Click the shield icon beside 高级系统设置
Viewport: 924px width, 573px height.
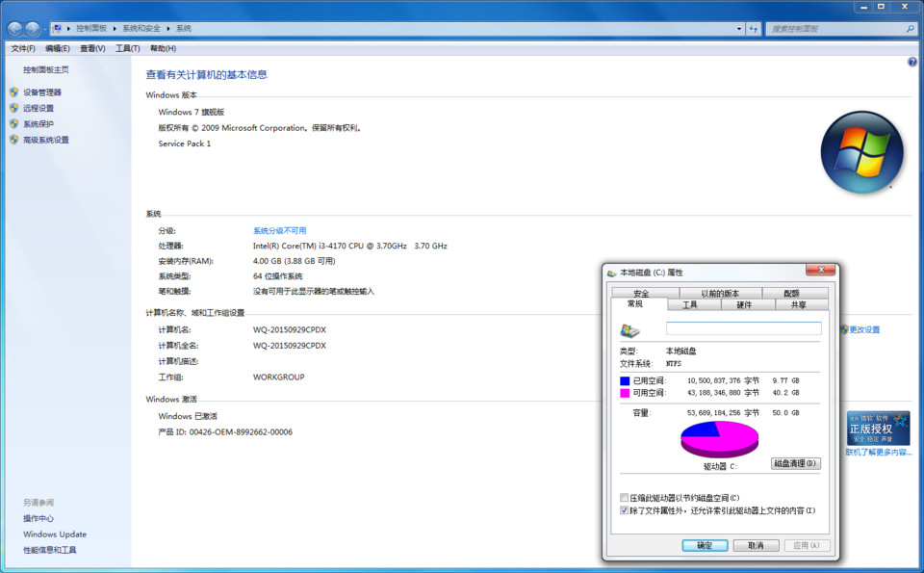(x=14, y=140)
